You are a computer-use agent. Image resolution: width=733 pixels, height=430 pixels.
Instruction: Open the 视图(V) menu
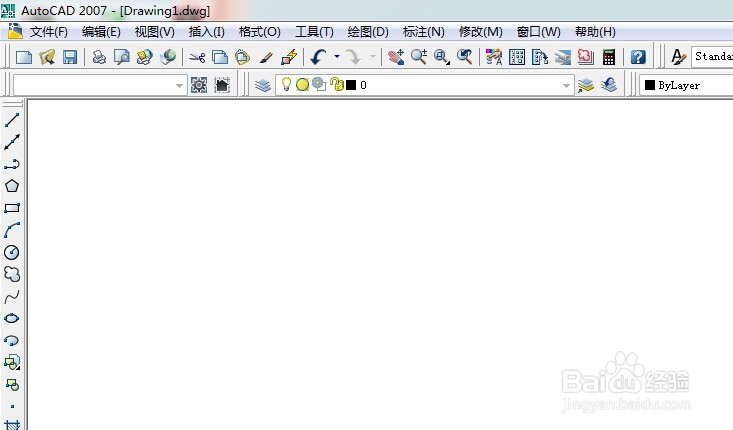click(x=154, y=32)
